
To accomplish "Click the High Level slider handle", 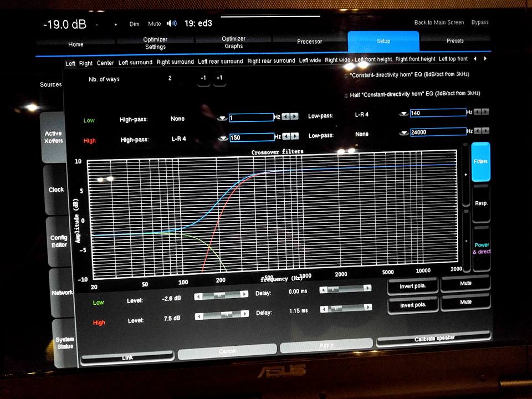I will 226,315.
